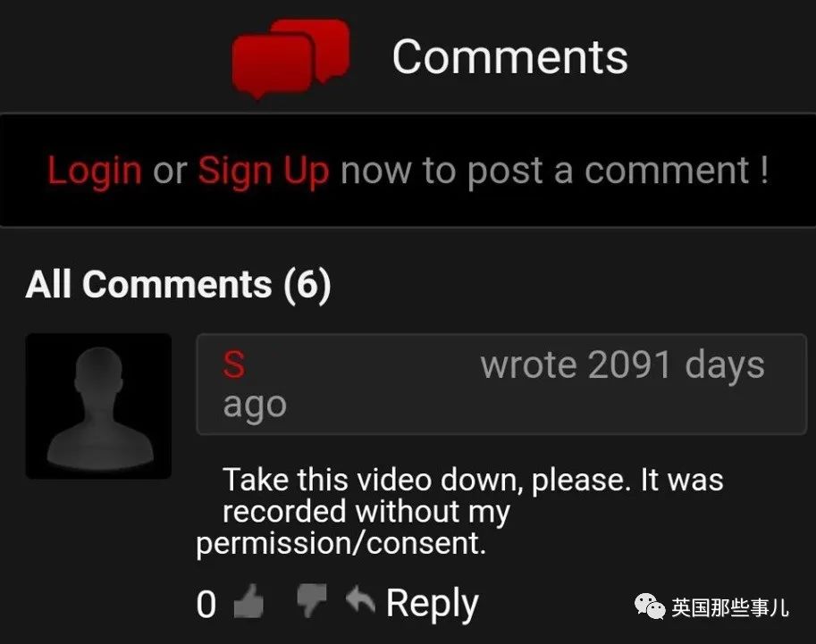Open the commenter's silhouette avatar
This screenshot has height=644, width=816.
tap(98, 406)
